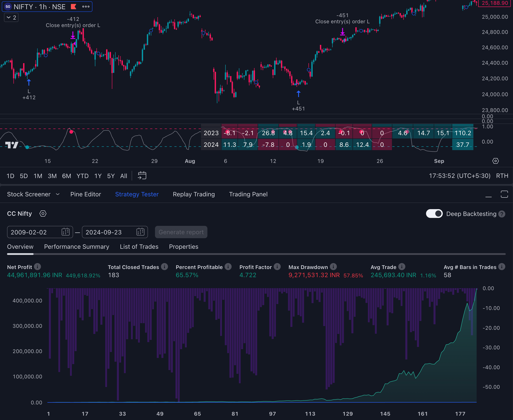Screen dimensions: 513x420
Task: Open the go-to-date calendar icon
Action: pyautogui.click(x=142, y=176)
